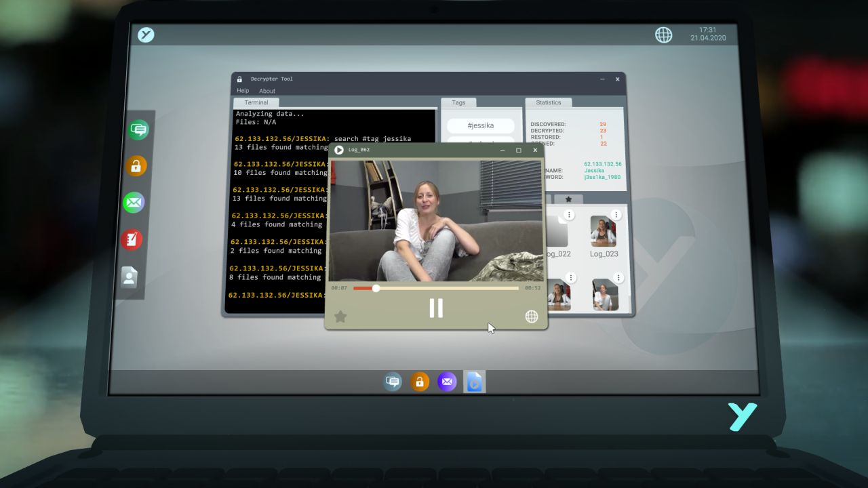Select the mail icon in the bottom taskbar
This screenshot has height=488, width=868.
pos(448,382)
